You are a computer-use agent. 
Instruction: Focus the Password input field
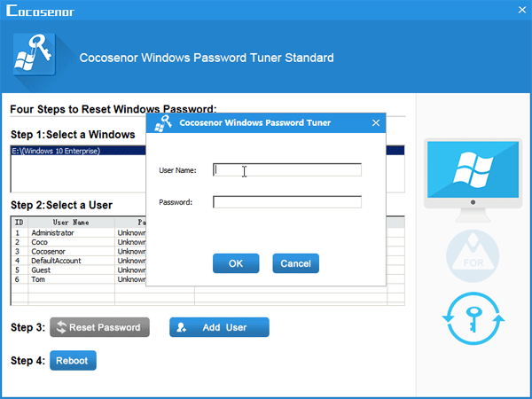point(287,202)
